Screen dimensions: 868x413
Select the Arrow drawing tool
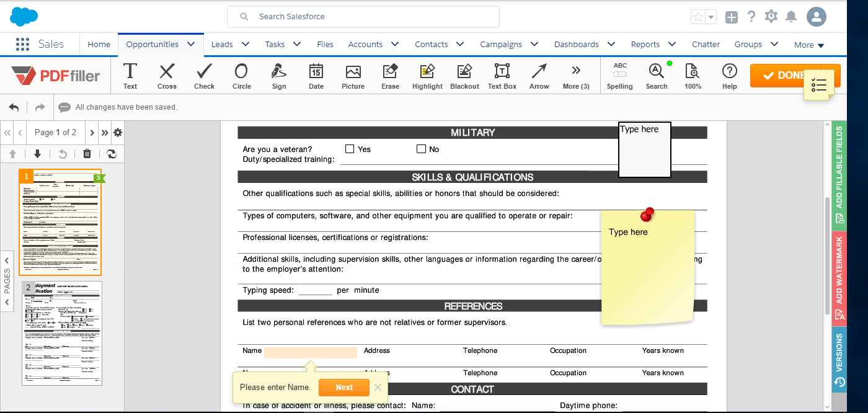[x=539, y=76]
